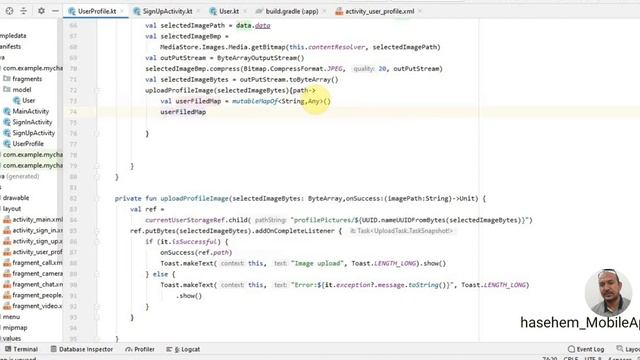Hide the Project panel with minus icon

[55, 11]
